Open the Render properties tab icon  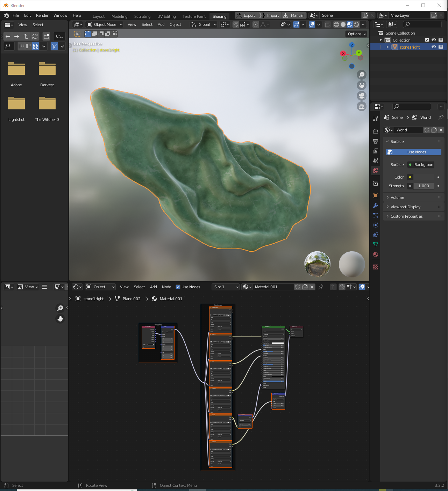(x=376, y=131)
